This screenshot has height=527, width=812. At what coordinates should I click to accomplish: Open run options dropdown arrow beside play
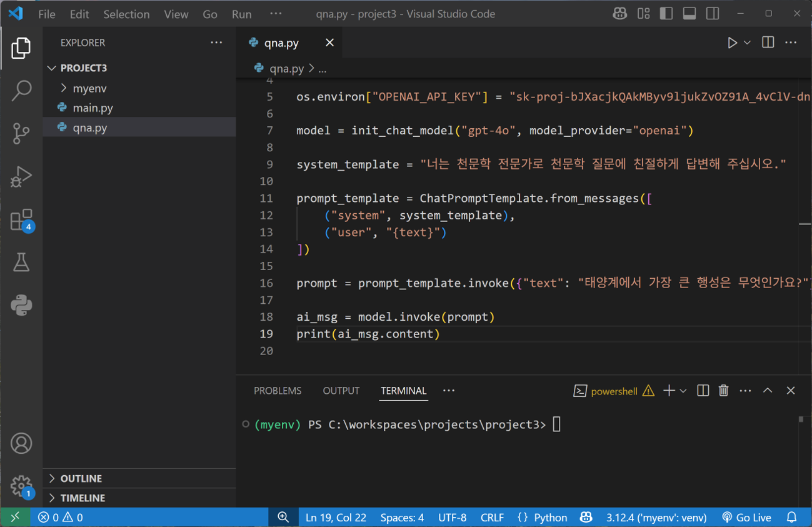coord(747,43)
